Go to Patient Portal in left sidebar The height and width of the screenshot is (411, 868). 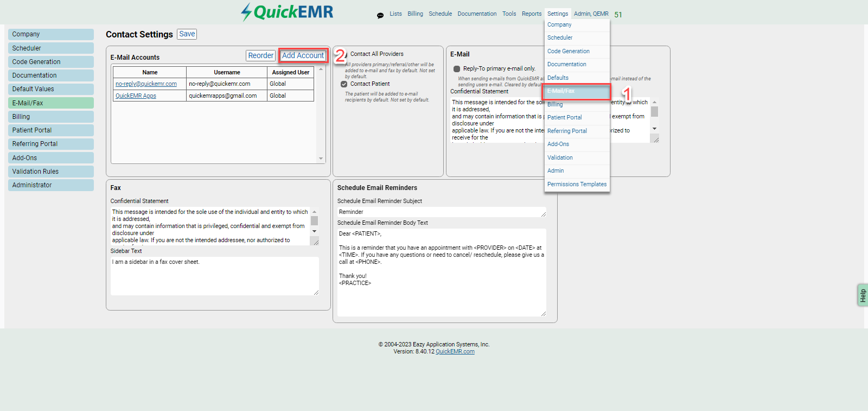[x=51, y=130]
